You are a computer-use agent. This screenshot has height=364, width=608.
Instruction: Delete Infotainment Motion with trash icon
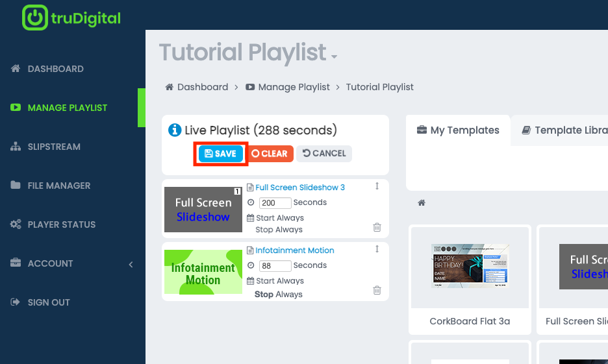pyautogui.click(x=377, y=290)
